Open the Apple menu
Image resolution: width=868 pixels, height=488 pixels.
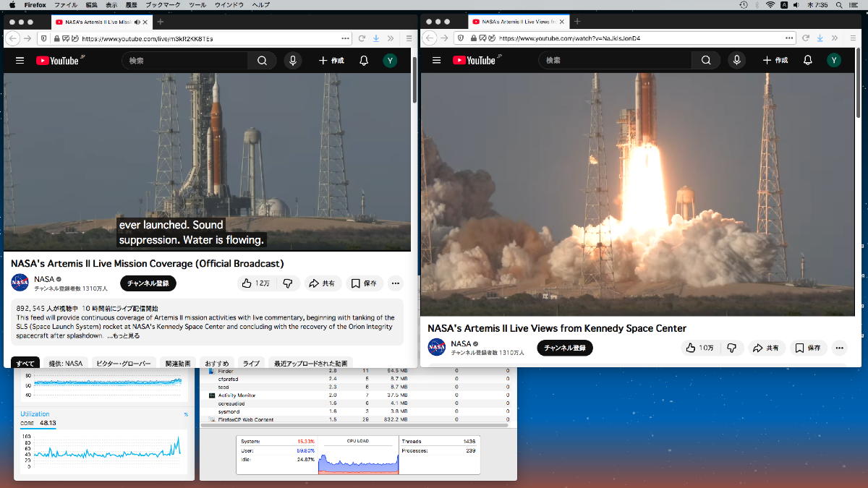(x=12, y=4)
